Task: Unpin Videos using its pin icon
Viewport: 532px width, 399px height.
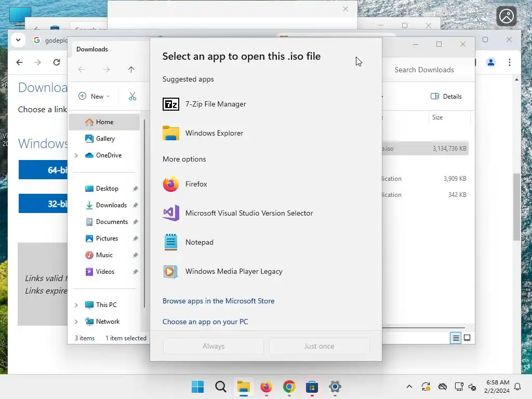Action: point(136,272)
